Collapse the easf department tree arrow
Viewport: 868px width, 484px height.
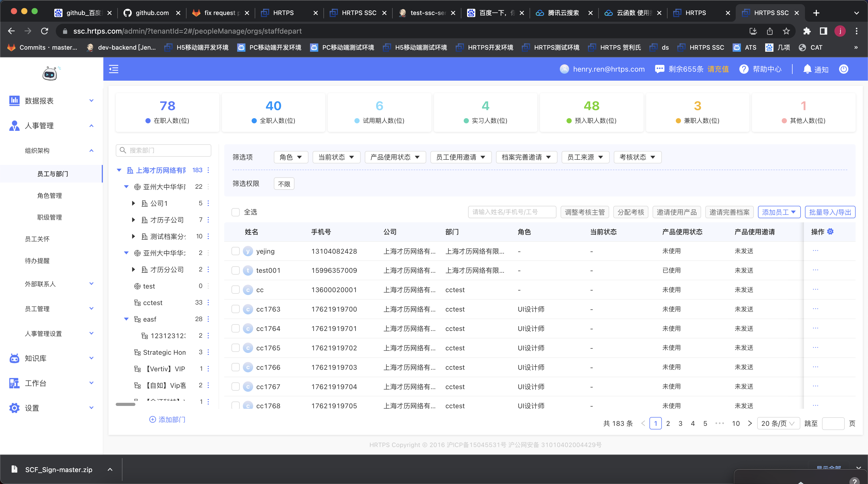126,319
